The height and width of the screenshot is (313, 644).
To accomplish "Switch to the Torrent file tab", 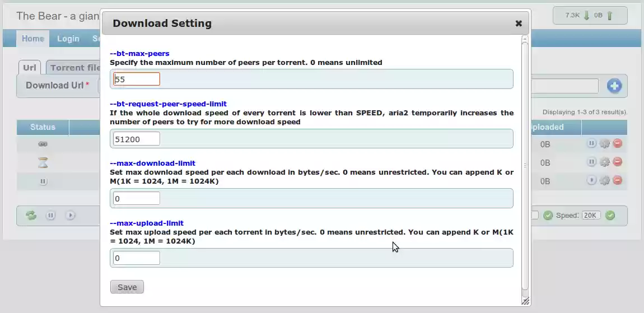I will 74,68.
